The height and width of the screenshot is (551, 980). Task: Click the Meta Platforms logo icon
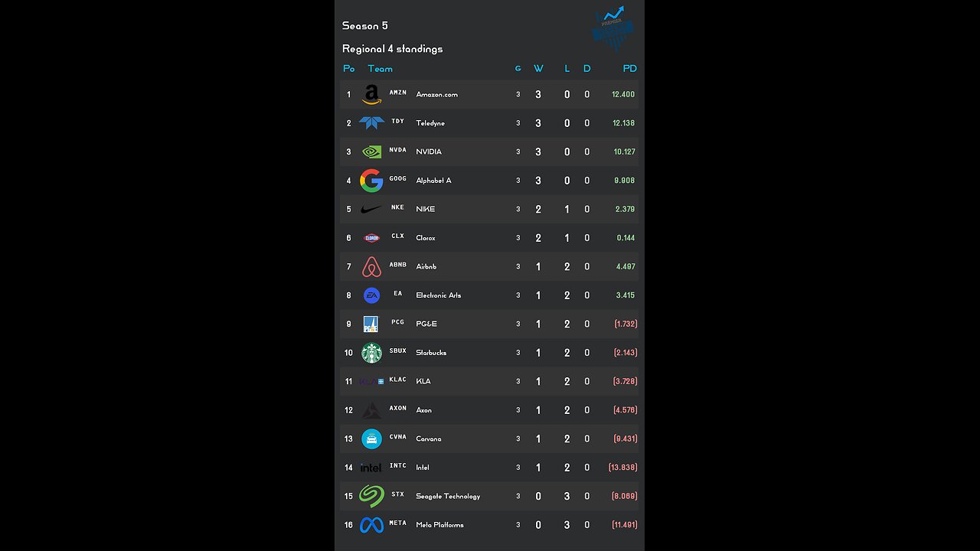[371, 525]
